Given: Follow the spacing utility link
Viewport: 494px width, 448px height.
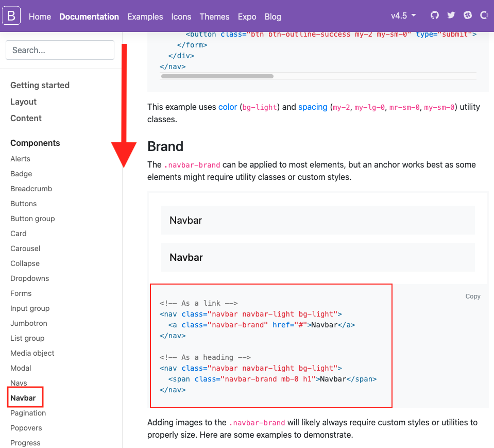Looking at the screenshot, I should 313,107.
